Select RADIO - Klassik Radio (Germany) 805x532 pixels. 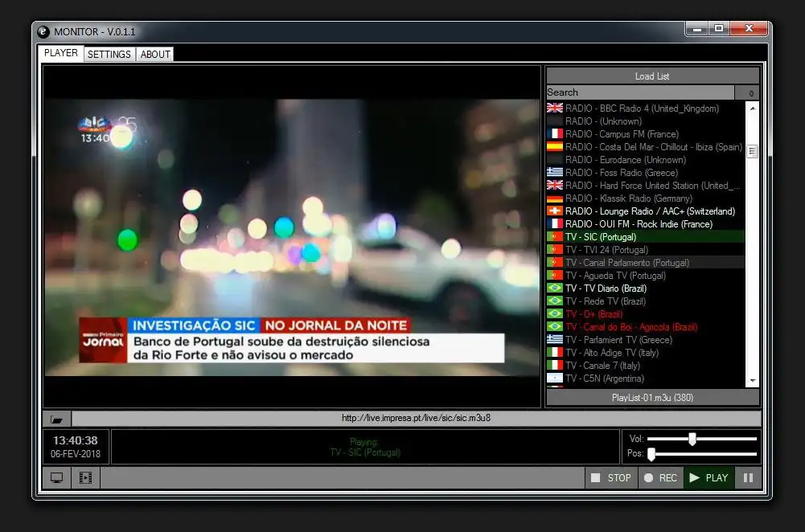pyautogui.click(x=646, y=198)
